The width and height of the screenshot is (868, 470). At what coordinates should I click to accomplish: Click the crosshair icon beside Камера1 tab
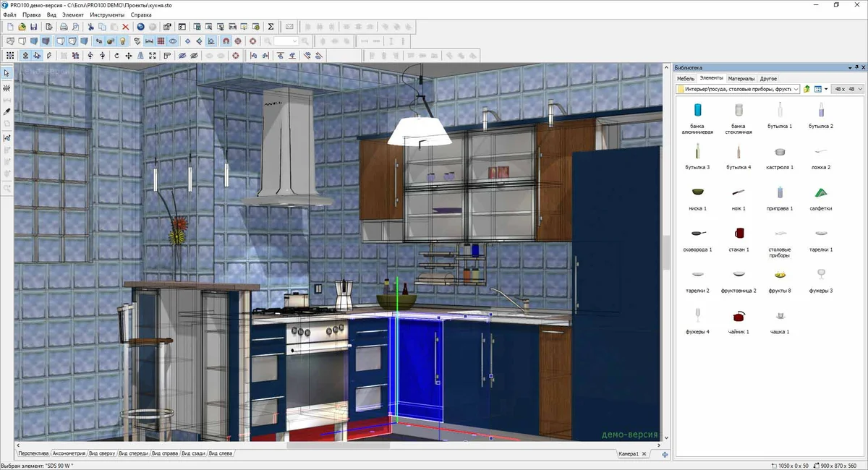click(x=664, y=454)
